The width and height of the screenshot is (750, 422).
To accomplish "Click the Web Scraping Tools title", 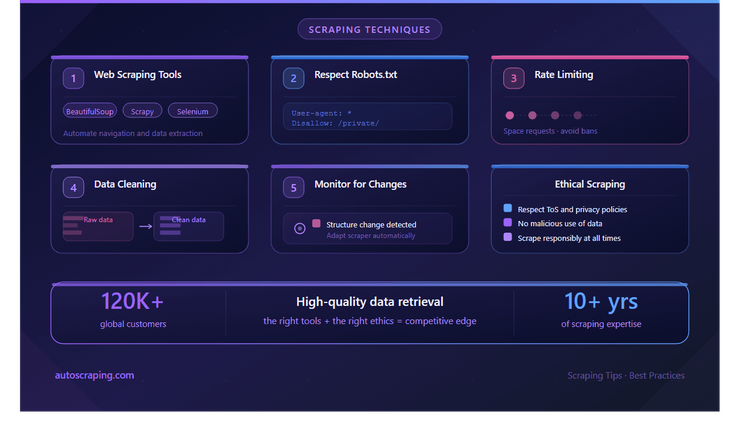I will (x=137, y=75).
